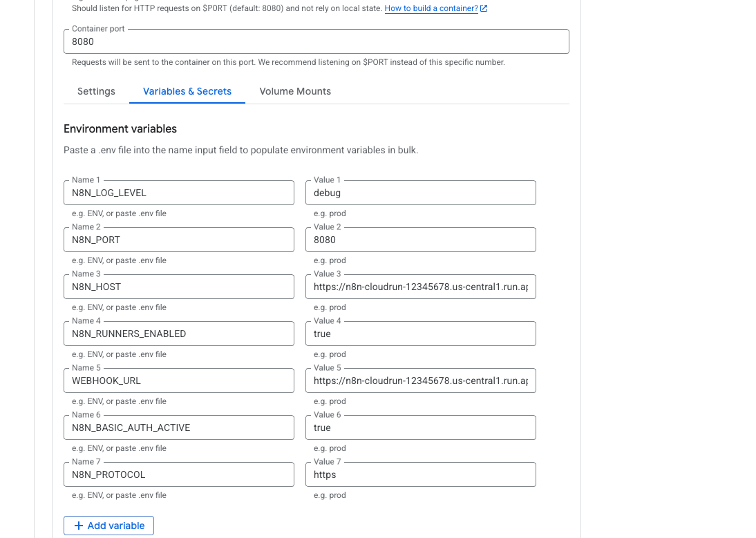This screenshot has height=538, width=756.
Task: Click Value 2 field containing 8080
Action: (x=420, y=240)
